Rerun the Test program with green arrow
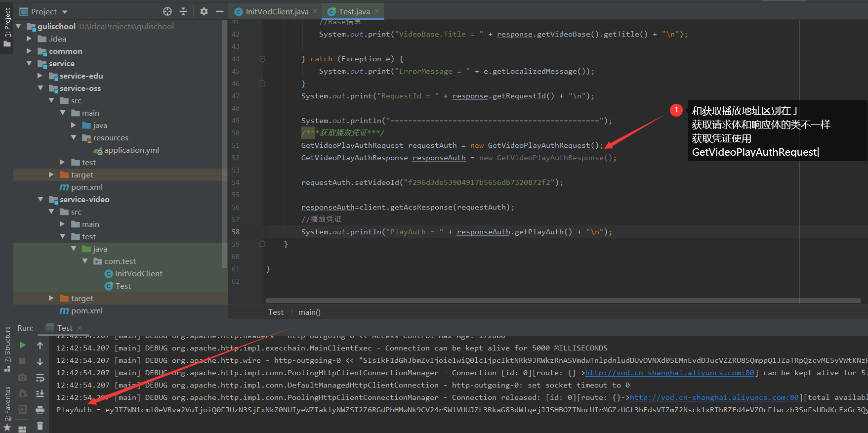The image size is (868, 433). pos(22,345)
